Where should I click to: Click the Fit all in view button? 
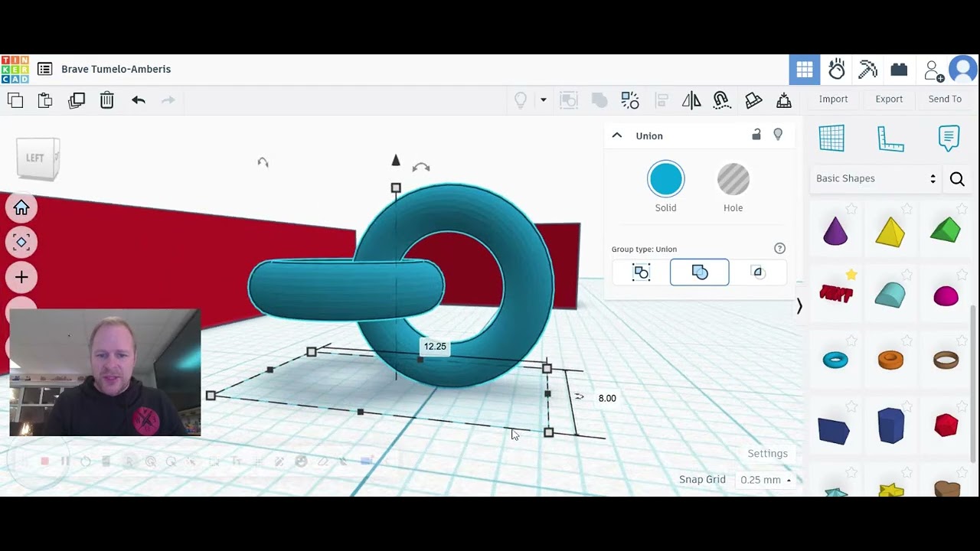pyautogui.click(x=21, y=242)
